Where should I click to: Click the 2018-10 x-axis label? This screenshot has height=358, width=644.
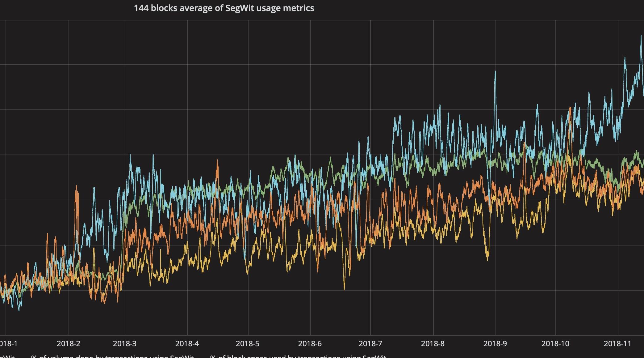click(555, 343)
